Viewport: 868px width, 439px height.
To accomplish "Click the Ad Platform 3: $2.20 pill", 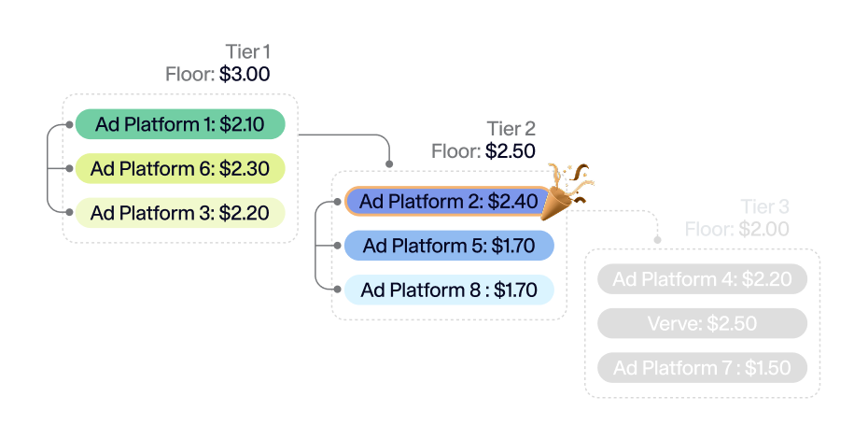I will (x=179, y=213).
